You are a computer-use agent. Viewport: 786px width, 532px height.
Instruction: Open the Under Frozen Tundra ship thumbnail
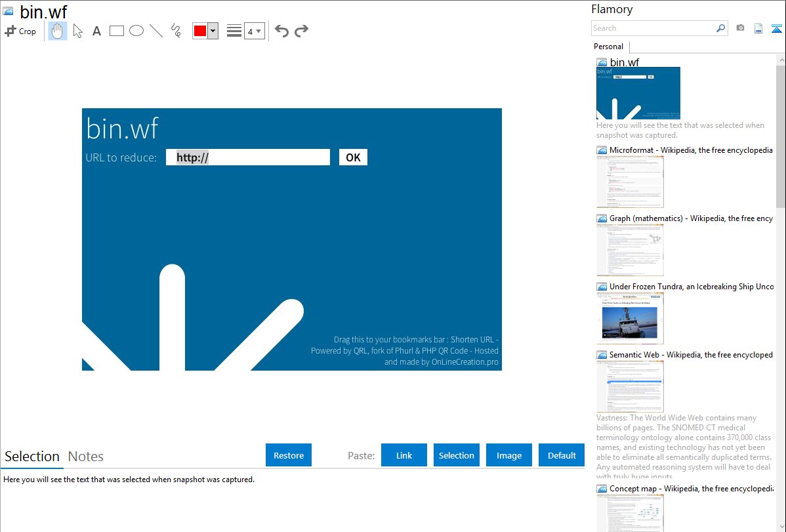pos(630,318)
